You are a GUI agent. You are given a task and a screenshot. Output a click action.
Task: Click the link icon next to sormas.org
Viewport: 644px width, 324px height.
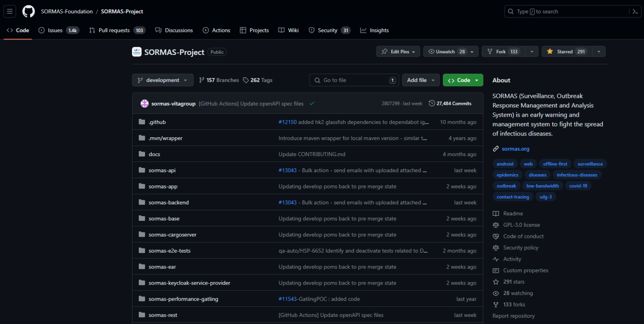496,149
